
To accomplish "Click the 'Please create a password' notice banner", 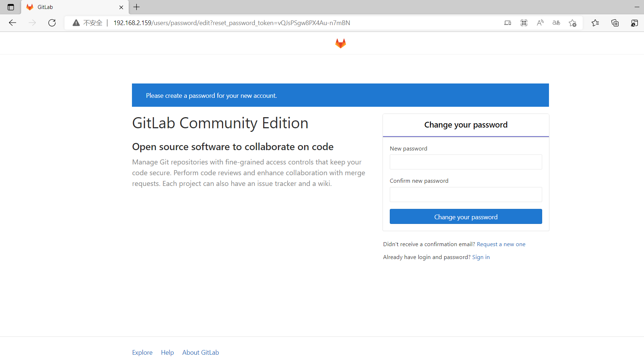I will pos(340,95).
